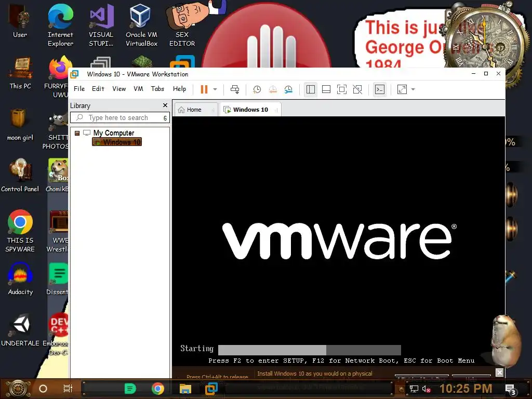
Task: Close the install hint bar
Action: tap(499, 373)
